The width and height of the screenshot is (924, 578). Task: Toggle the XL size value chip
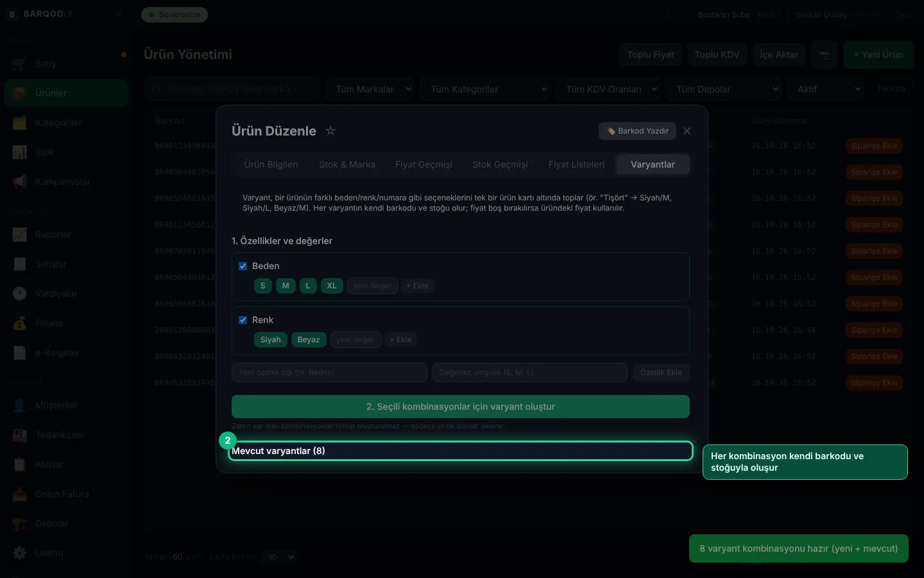332,286
